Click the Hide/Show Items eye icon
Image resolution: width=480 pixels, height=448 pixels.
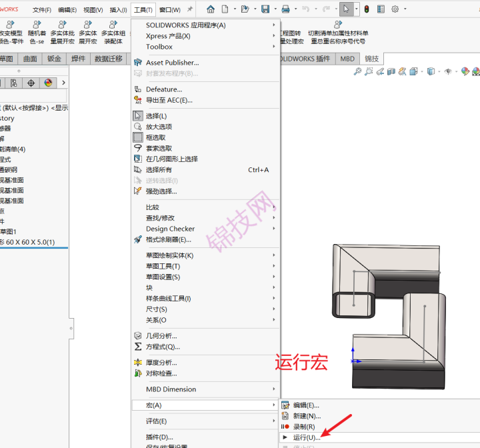click(x=448, y=71)
